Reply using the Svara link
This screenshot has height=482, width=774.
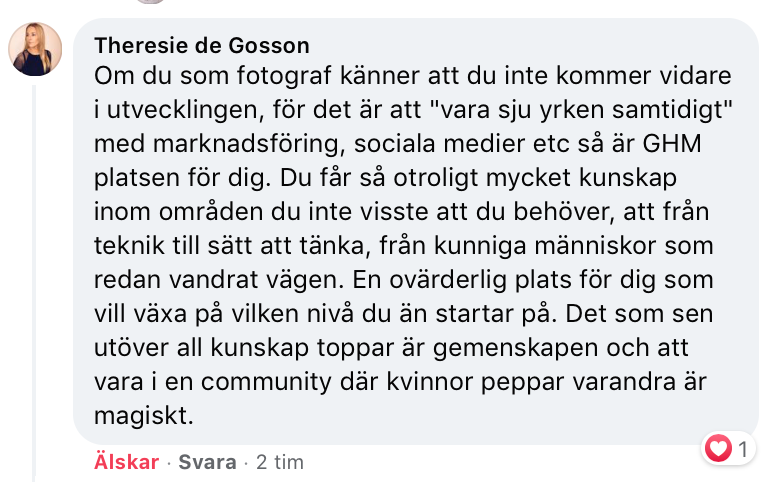[x=207, y=462]
